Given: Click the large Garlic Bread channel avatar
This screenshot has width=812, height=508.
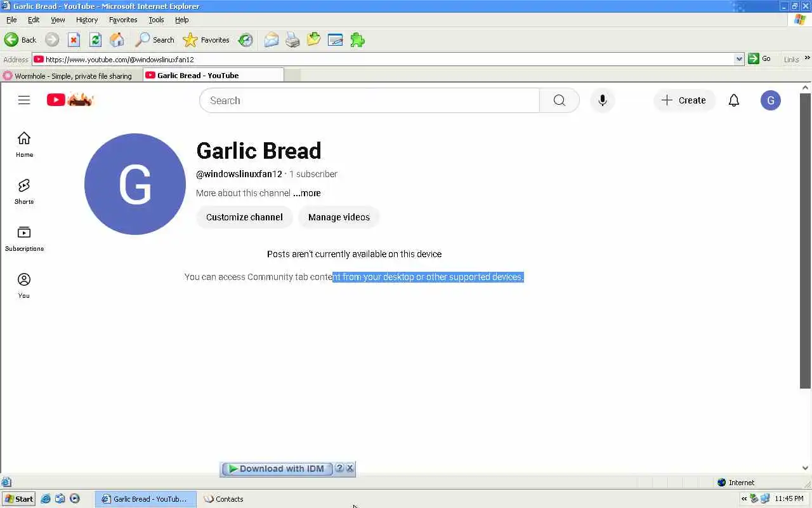Looking at the screenshot, I should click(x=135, y=184).
